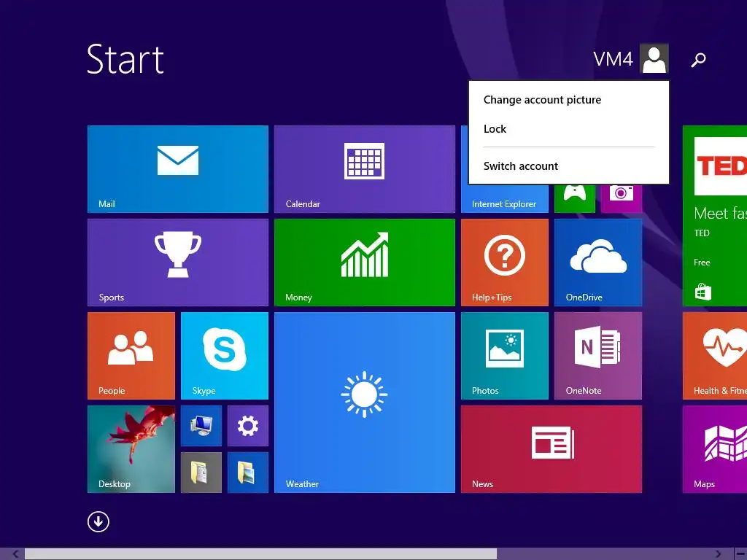Open the People tile
Screen dimensions: 747x560
coord(131,356)
